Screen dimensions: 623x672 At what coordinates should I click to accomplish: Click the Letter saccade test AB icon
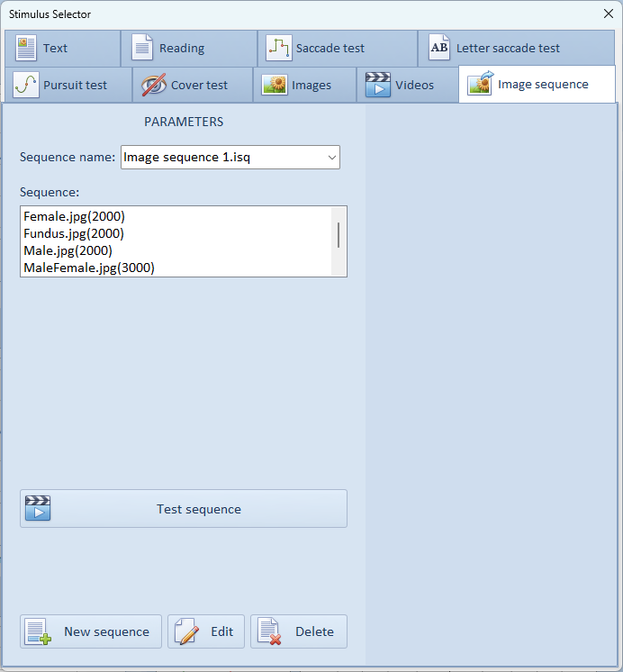438,49
